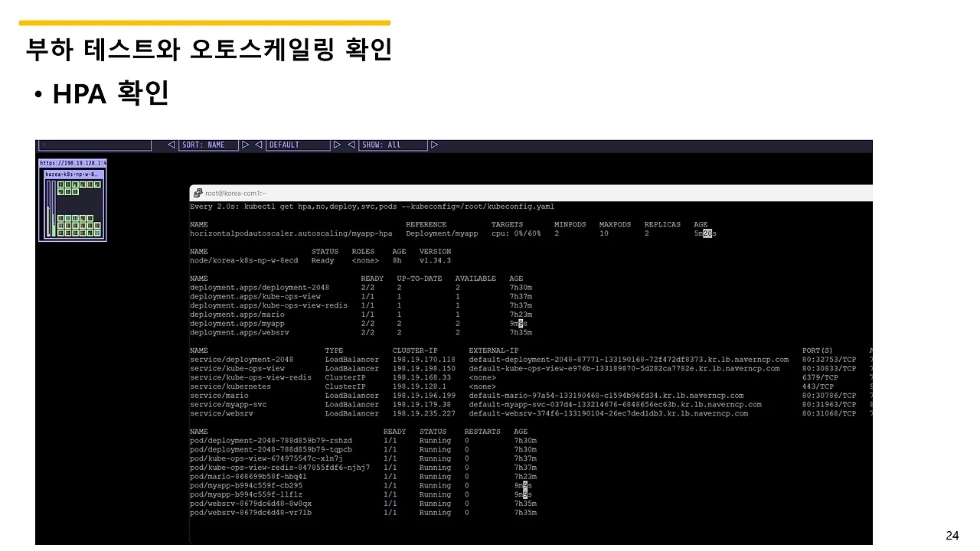Click the left arrow before SORT: NAME
This screenshot has width=980, height=551.
click(x=171, y=145)
